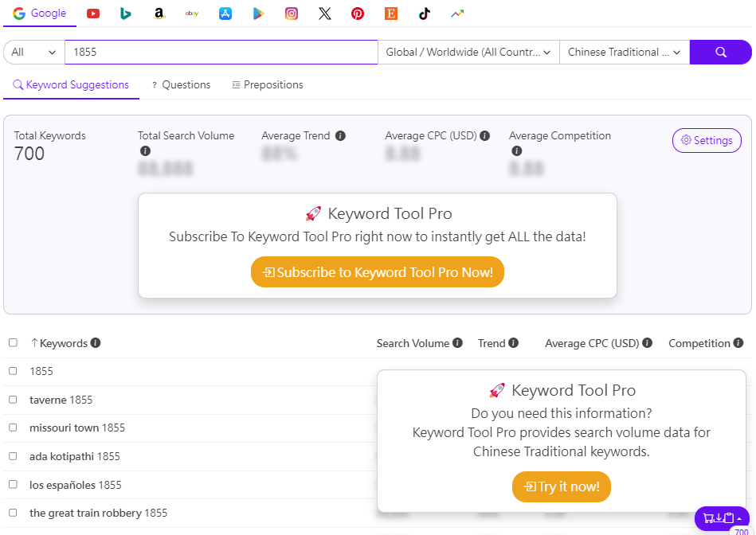This screenshot has width=756, height=535.
Task: Click the 'missouri town 1855' keyword text
Action: pyautogui.click(x=77, y=428)
